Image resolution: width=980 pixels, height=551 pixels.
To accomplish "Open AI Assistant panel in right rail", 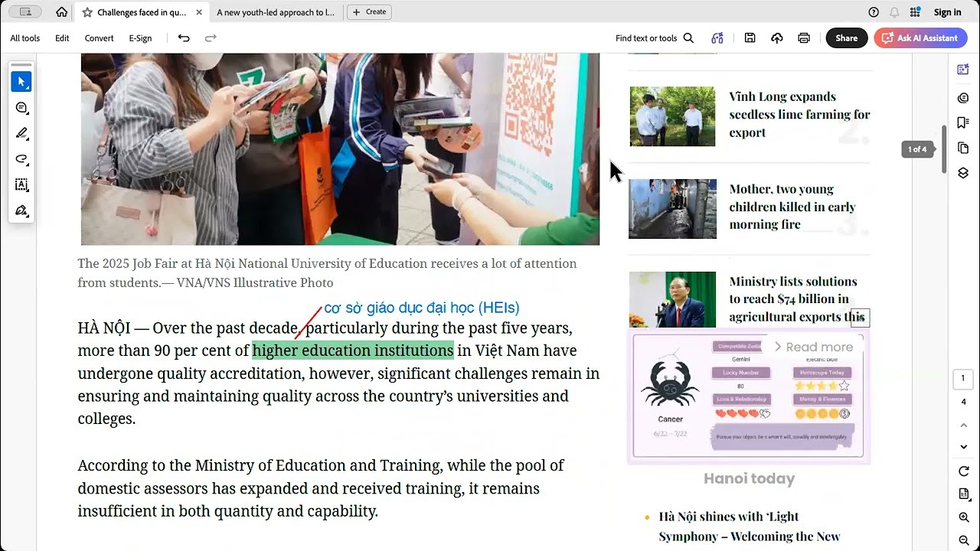I will [963, 70].
